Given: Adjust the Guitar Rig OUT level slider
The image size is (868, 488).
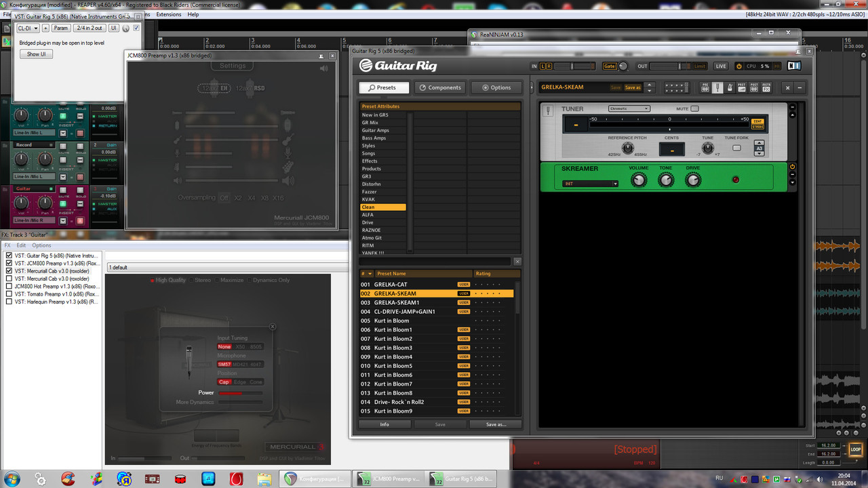Looking at the screenshot, I should [x=671, y=66].
